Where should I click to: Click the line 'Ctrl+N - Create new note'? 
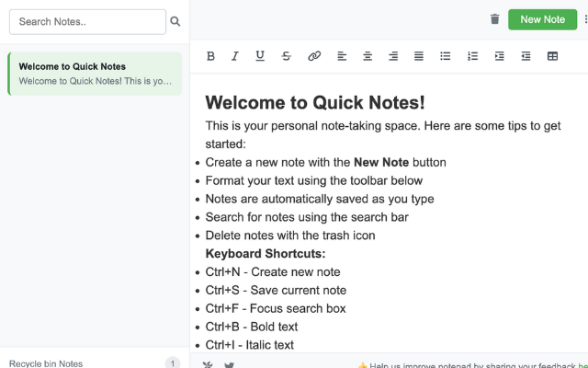[273, 272]
